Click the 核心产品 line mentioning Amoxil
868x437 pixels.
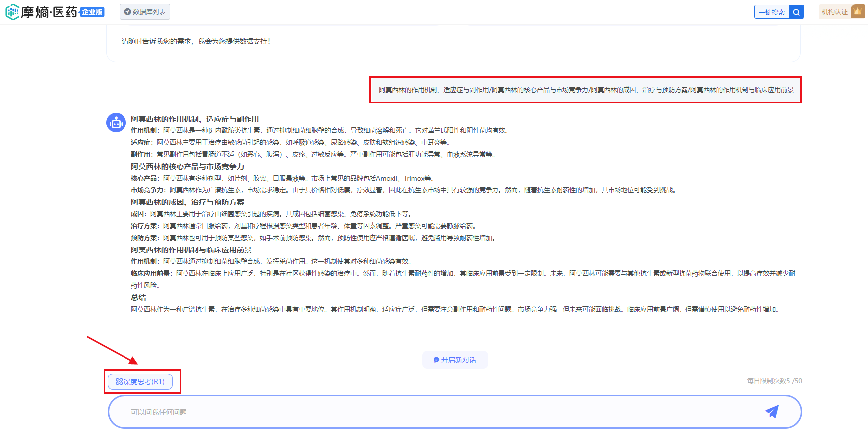click(x=283, y=179)
